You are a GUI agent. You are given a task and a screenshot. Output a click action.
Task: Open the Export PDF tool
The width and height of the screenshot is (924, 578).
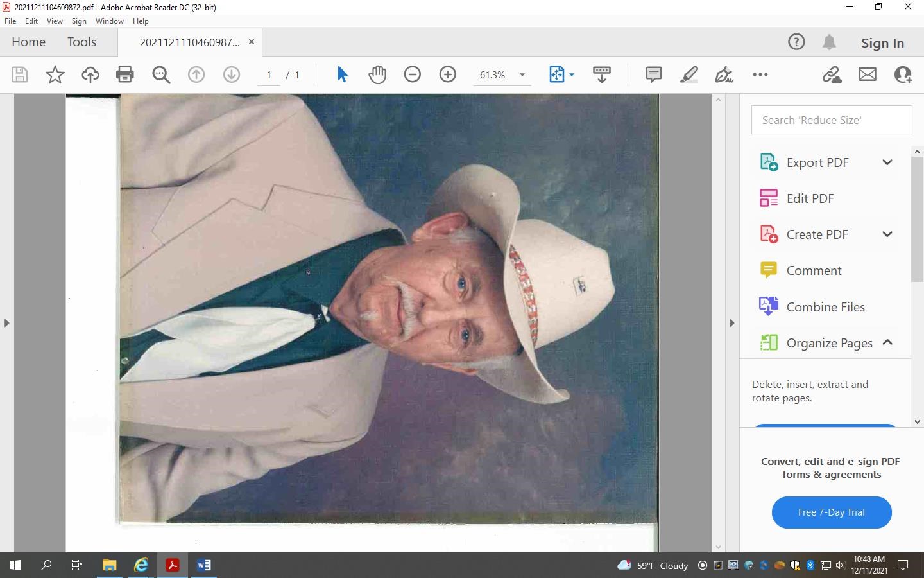click(x=817, y=162)
